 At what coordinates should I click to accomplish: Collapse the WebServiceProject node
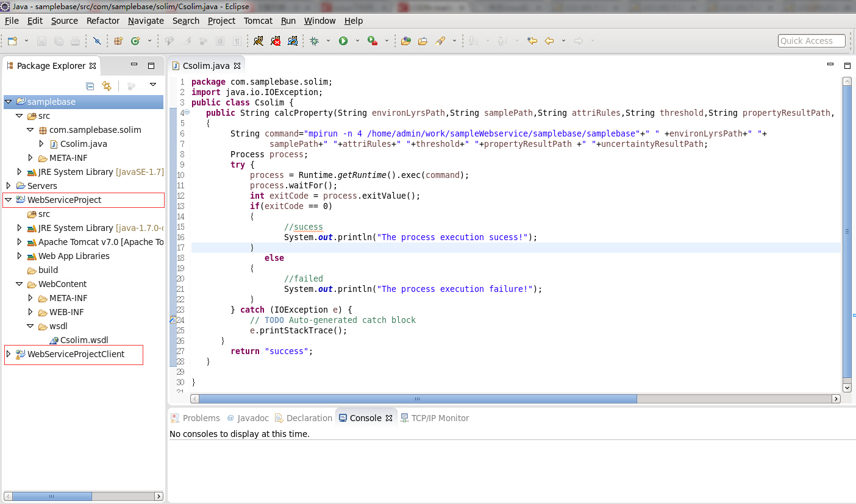point(9,199)
